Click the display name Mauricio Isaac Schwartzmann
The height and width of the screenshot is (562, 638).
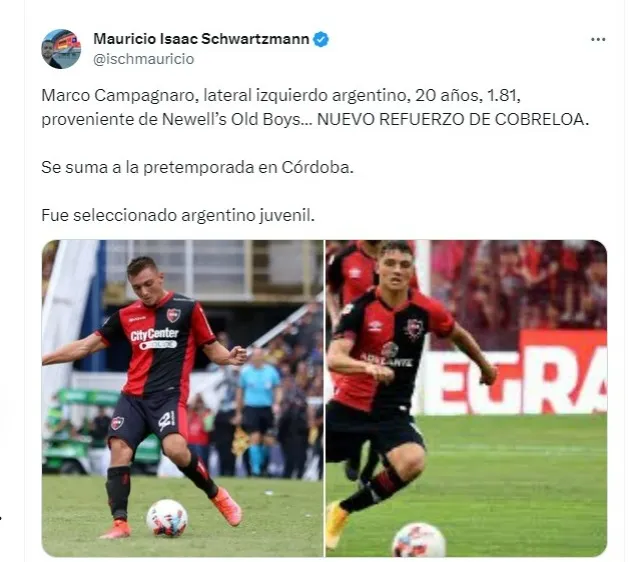pos(201,39)
